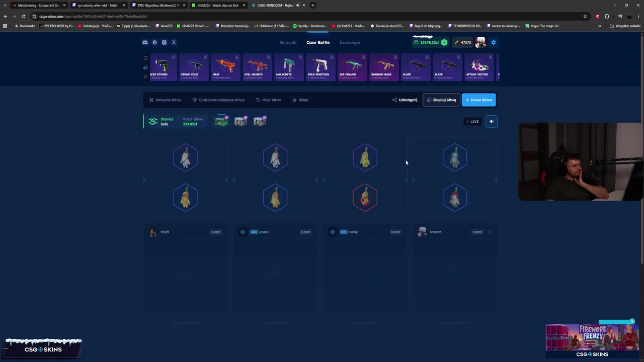
Task: Click the Evil Daimyo drop card
Action: (257, 67)
